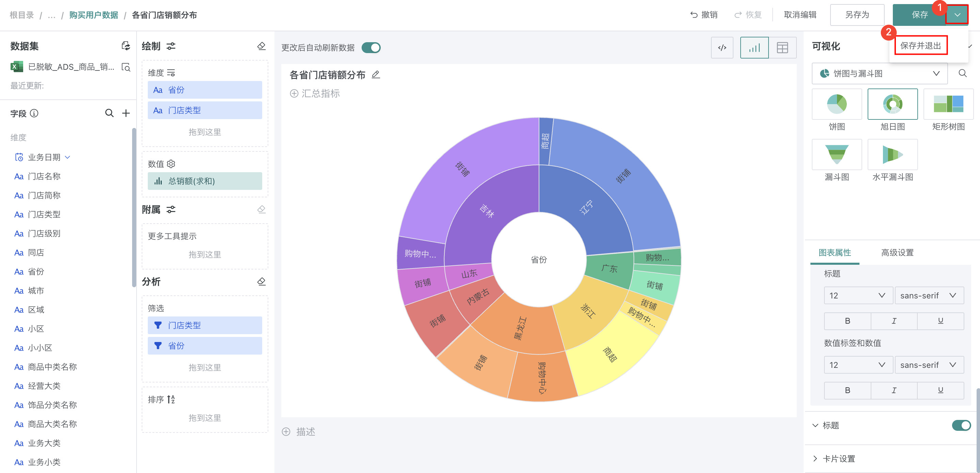This screenshot has width=980, height=473.
Task: Switch to 高级设置 tab
Action: tap(897, 252)
